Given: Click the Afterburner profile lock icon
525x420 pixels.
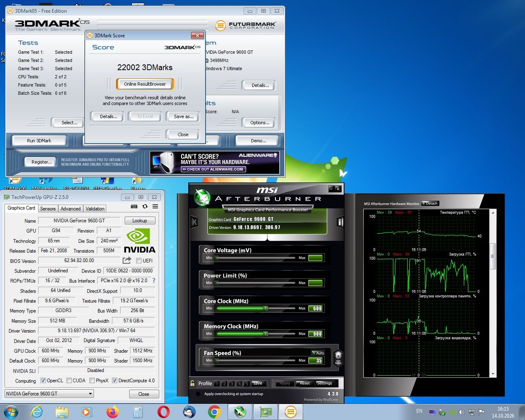Looking at the screenshot, I should pos(192,383).
